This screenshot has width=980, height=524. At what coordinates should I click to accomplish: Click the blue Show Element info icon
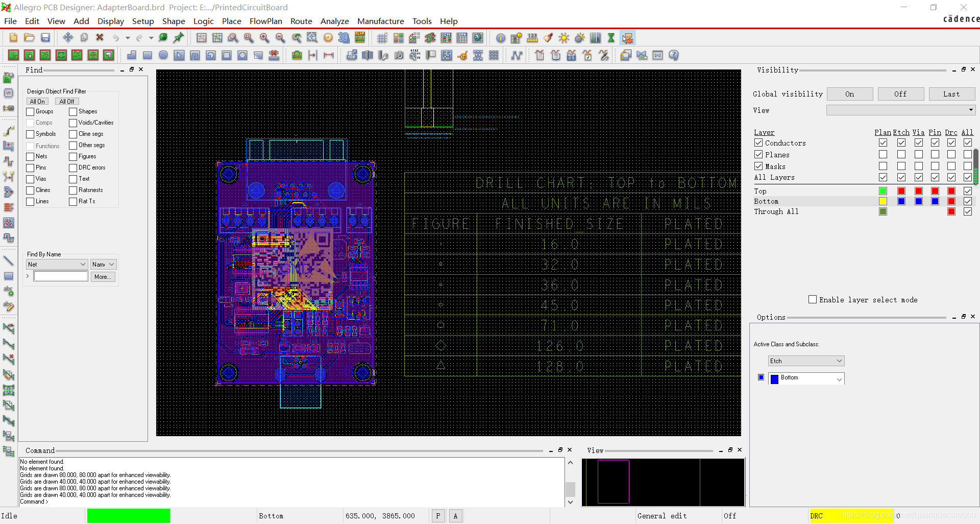click(x=501, y=38)
